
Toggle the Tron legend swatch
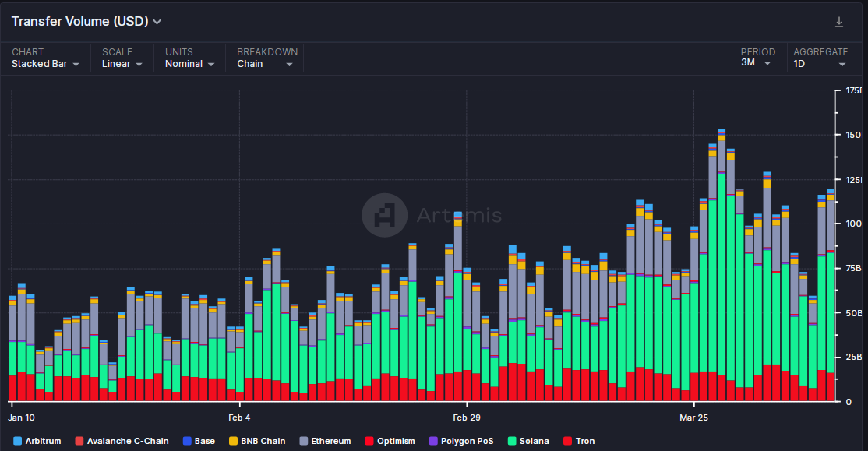pos(567,441)
